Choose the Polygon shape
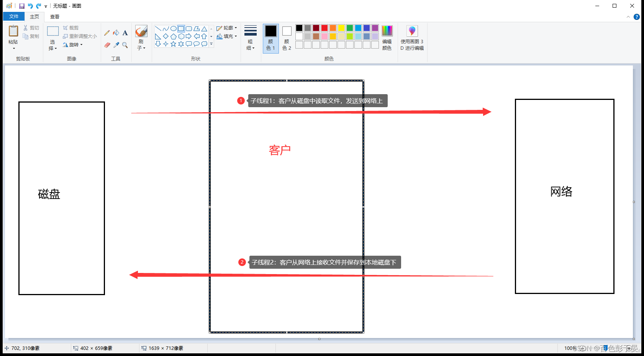644x356 pixels. click(196, 29)
